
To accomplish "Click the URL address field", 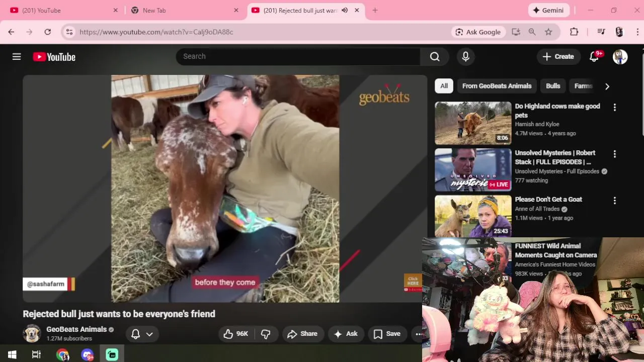I will click(x=262, y=32).
